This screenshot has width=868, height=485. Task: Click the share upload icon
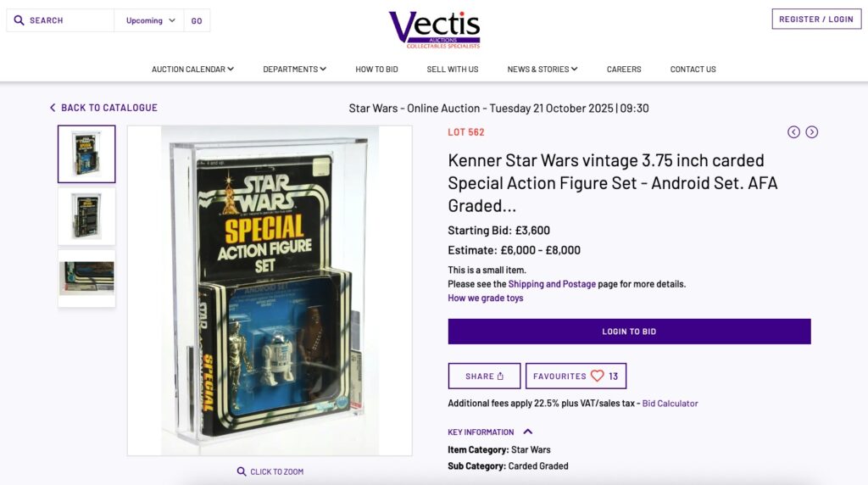click(500, 376)
